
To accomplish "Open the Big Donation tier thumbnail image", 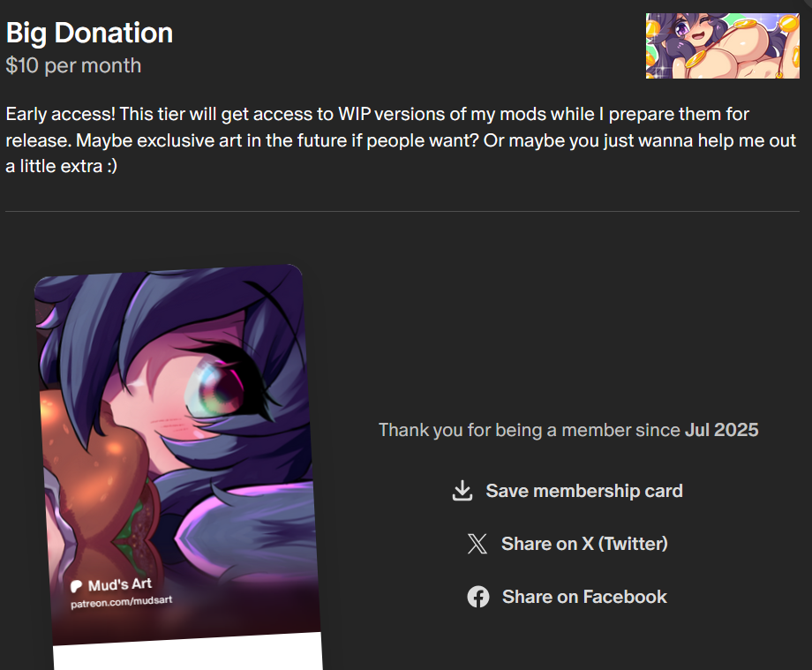I will tap(722, 46).
